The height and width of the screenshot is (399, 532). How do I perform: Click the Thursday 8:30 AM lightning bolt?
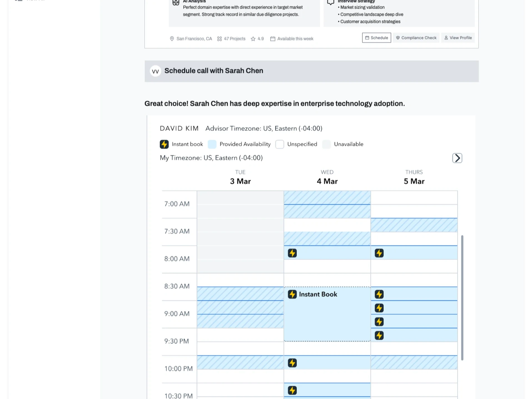coord(379,294)
